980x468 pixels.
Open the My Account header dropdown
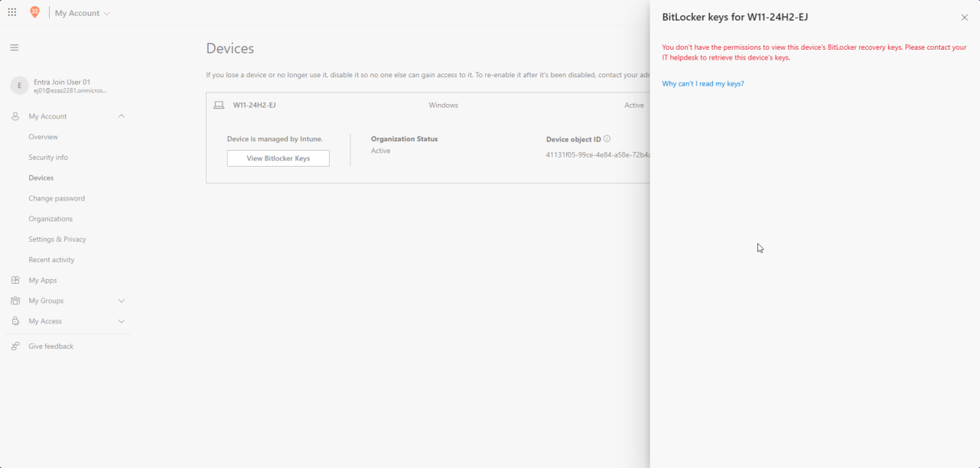[83, 13]
